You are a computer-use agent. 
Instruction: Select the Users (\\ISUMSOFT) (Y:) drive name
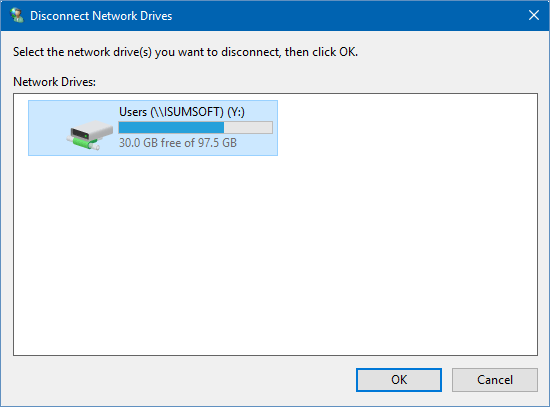click(182, 112)
